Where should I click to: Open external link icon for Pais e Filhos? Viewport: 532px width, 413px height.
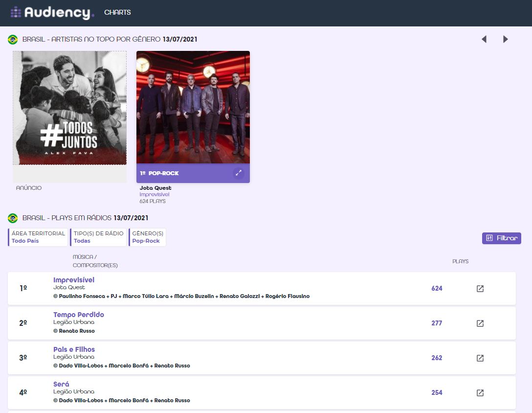click(480, 358)
